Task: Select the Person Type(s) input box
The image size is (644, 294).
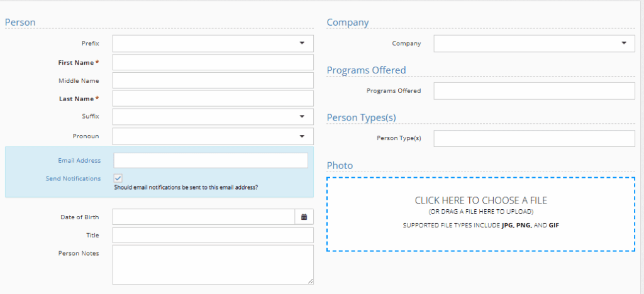Action: 534,138
